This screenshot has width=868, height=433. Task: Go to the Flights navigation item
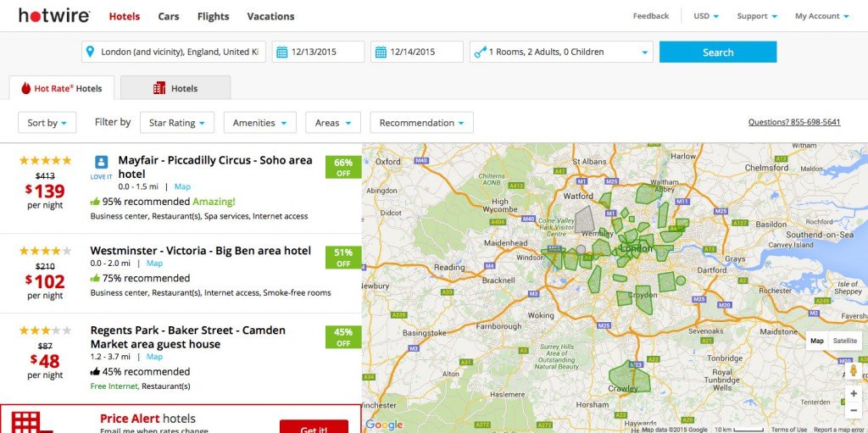click(x=213, y=17)
